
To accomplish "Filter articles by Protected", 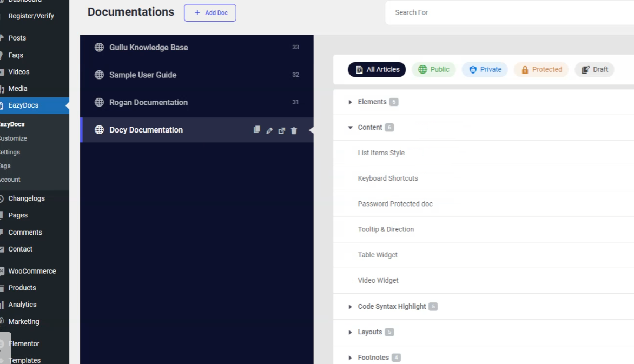I will tap(541, 70).
